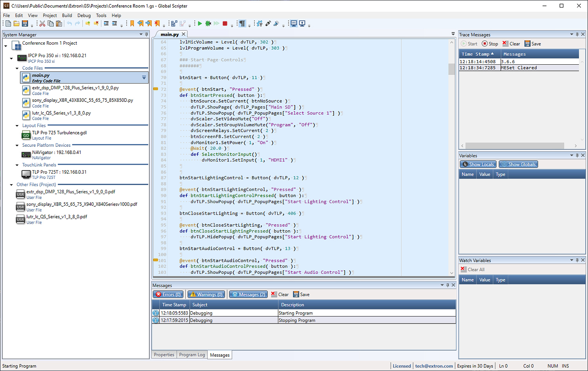This screenshot has height=371, width=588.
Task: Collapse the Layout Files section
Action: click(17, 126)
